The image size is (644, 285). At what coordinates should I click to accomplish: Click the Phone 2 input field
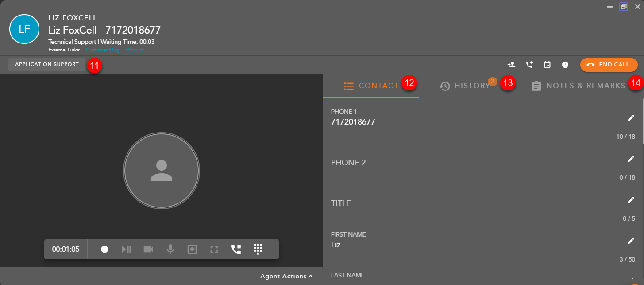tap(474, 163)
